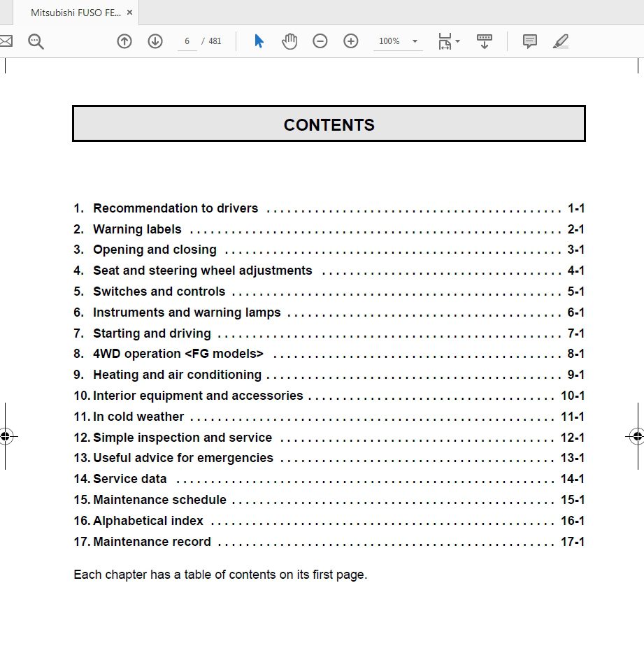Viewport: 644px width, 655px height.
Task: Switch to full screen reading mode
Action: [485, 41]
